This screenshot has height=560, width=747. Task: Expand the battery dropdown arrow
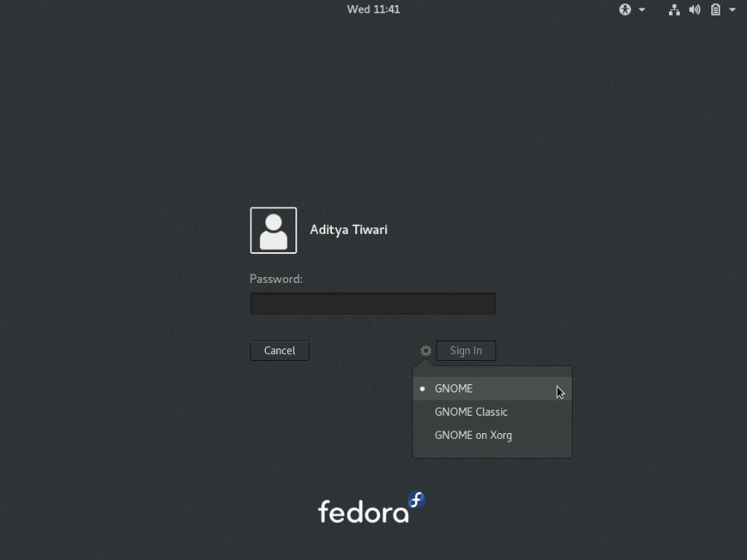(730, 10)
